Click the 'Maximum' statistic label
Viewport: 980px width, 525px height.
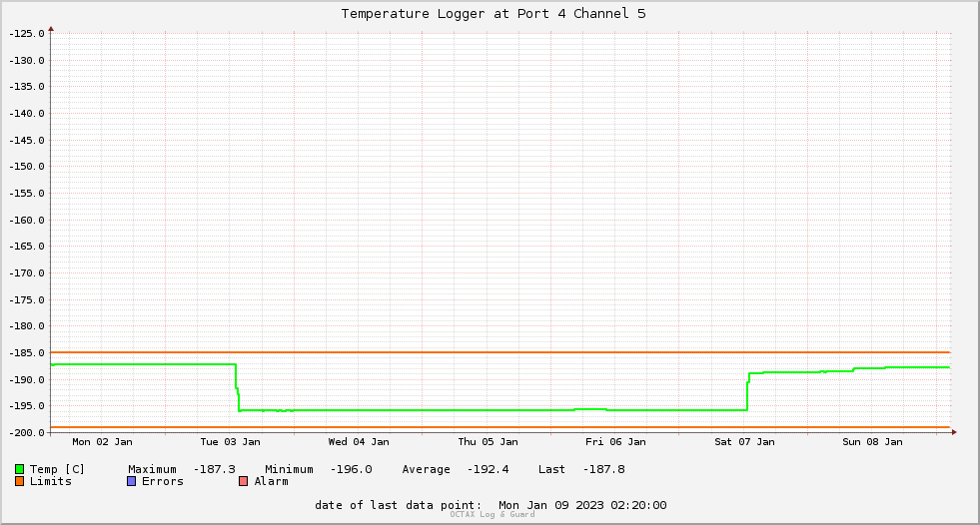(153, 469)
